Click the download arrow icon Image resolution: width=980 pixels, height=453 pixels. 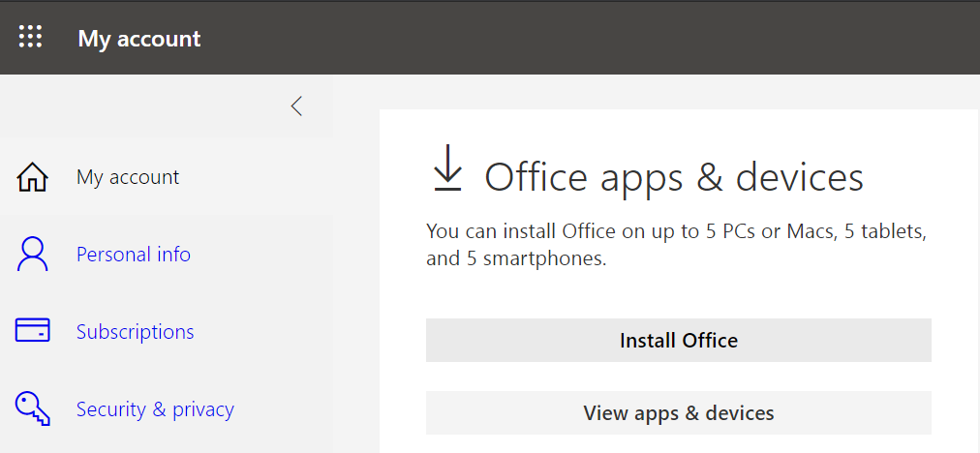click(447, 167)
